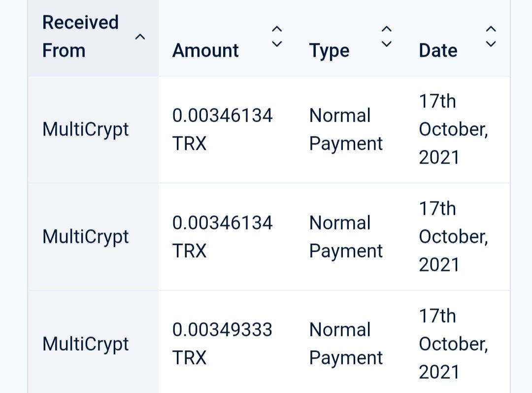Screen dimensions: 532x393
Task: Click first row Normal Payment type
Action: pyautogui.click(x=346, y=129)
